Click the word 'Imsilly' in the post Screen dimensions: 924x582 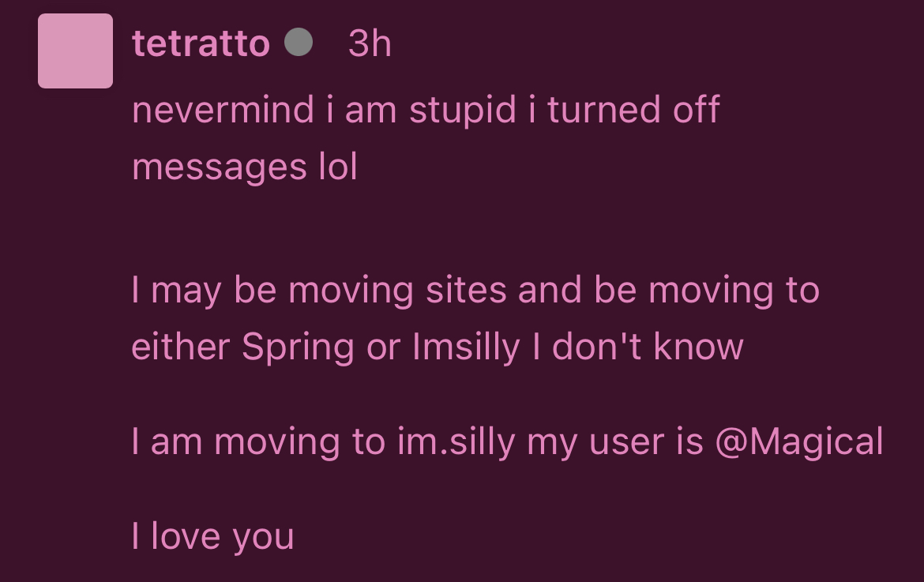point(466,347)
